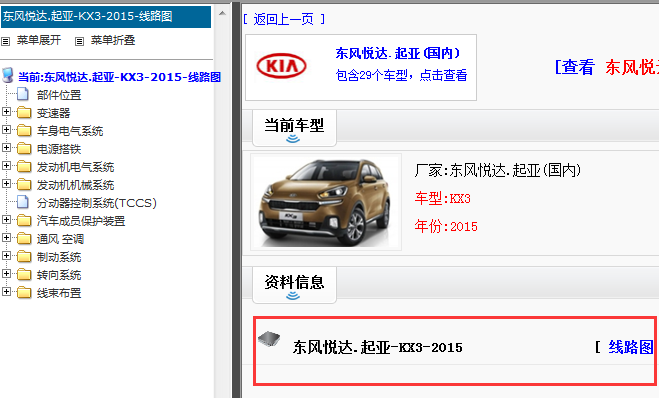
Task: Select the 变速器 tree label
Action: [53, 113]
